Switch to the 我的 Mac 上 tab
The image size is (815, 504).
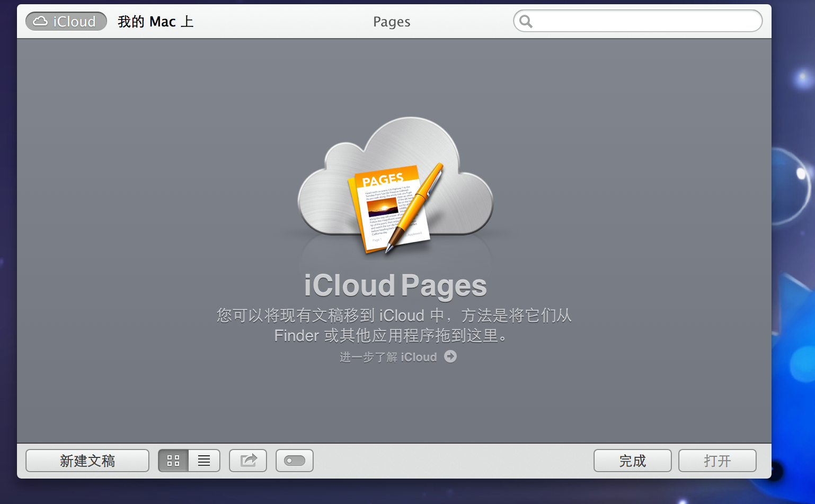155,21
